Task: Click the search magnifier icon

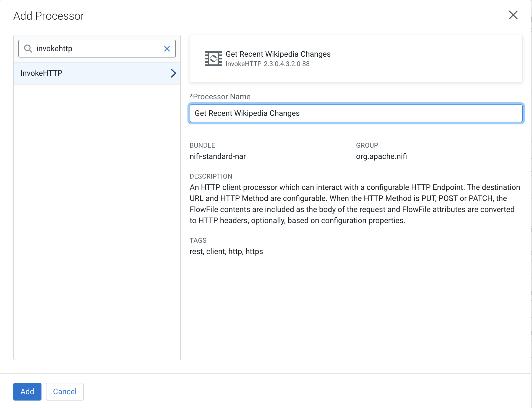Action: click(x=28, y=49)
